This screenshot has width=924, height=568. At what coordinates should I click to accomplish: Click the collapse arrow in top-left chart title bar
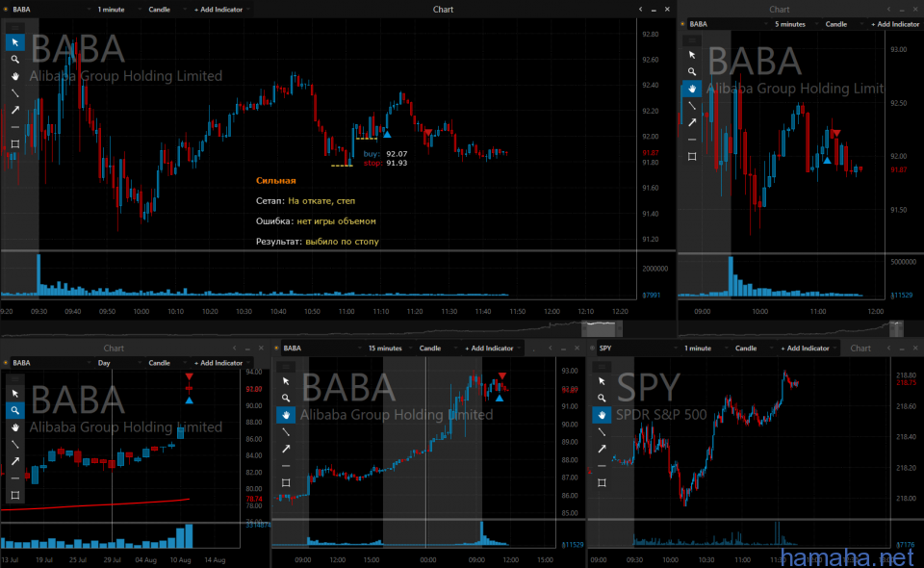tap(640, 9)
